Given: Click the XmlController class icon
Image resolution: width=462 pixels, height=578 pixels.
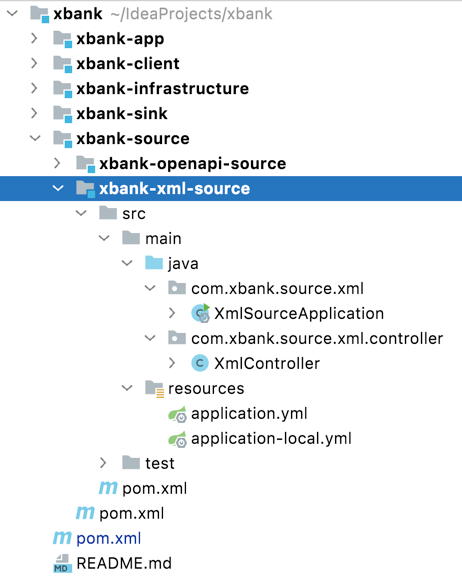Looking at the screenshot, I should click(200, 363).
